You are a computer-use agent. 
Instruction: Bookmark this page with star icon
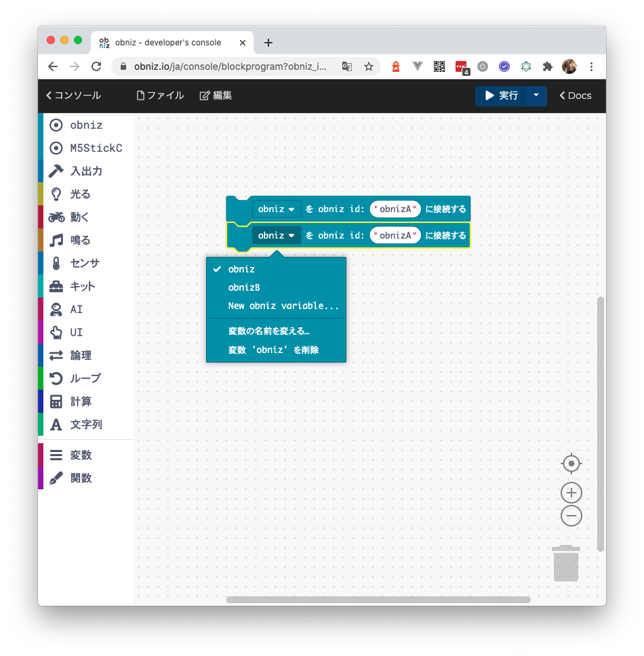click(368, 66)
